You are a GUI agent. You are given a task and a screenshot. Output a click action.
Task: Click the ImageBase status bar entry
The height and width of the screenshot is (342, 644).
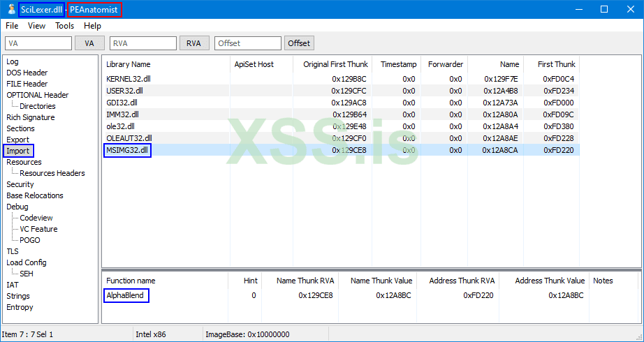coord(248,334)
